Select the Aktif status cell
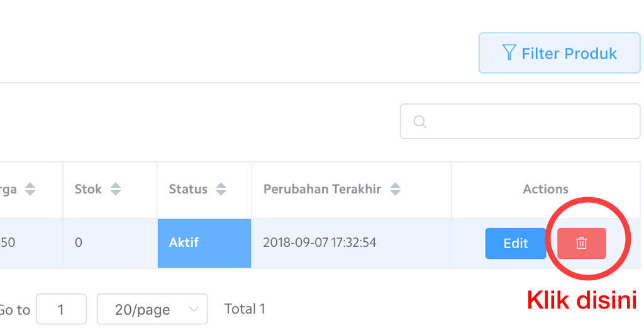 [x=204, y=243]
